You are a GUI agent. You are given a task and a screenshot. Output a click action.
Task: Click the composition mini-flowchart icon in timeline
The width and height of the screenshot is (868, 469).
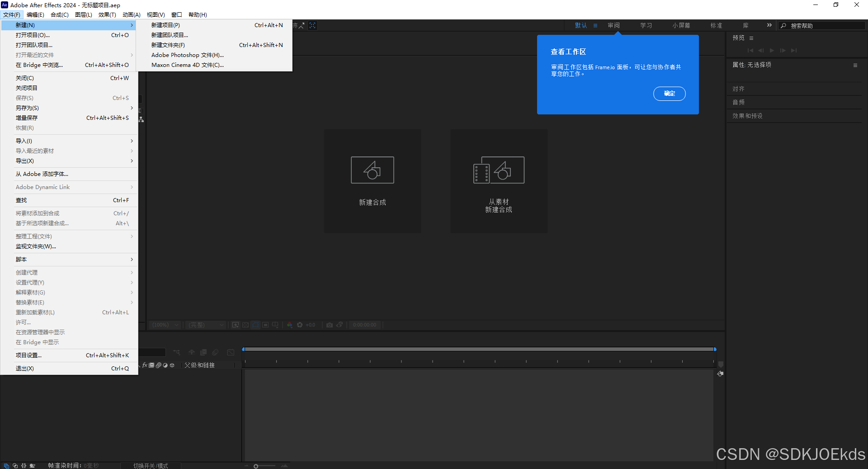tap(177, 352)
